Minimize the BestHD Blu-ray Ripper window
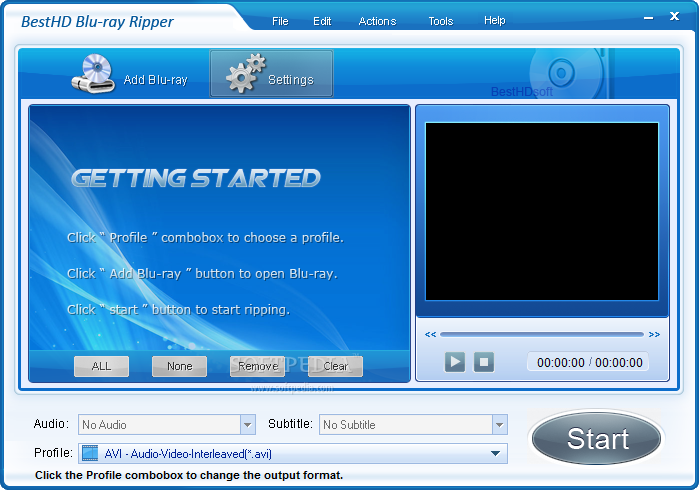The width and height of the screenshot is (699, 490). click(x=649, y=18)
